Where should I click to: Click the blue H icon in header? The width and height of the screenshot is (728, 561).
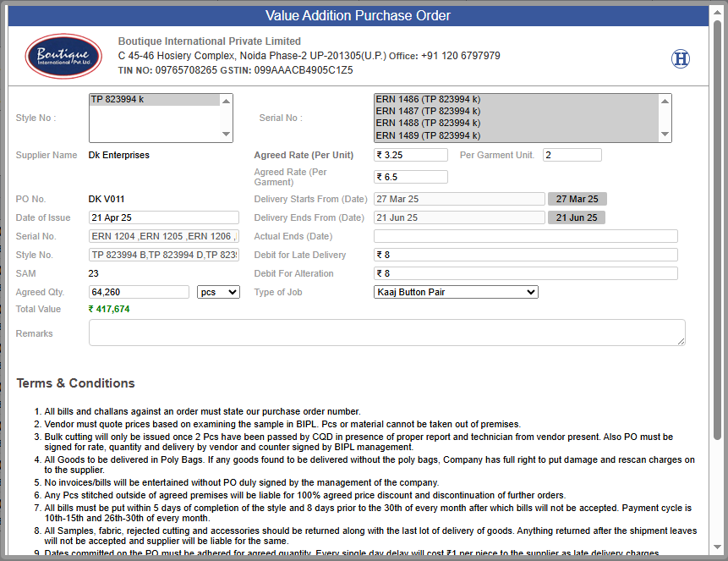680,59
